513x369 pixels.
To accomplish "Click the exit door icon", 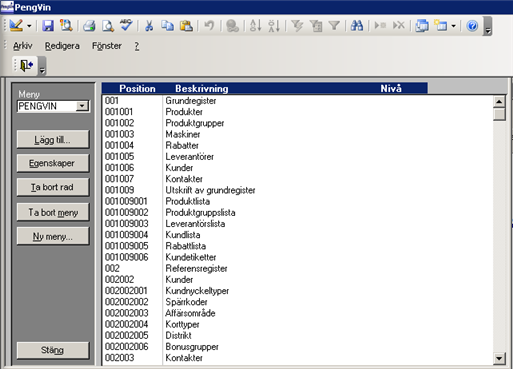I will coord(26,65).
